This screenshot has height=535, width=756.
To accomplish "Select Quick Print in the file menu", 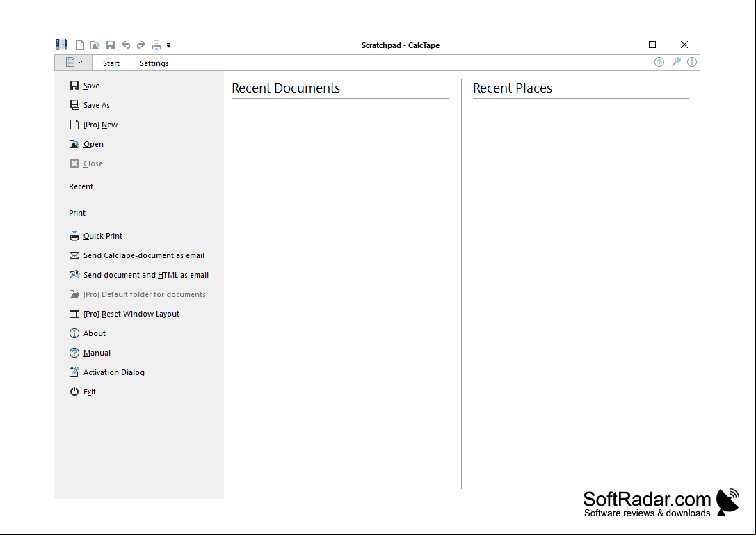I will coord(96,236).
